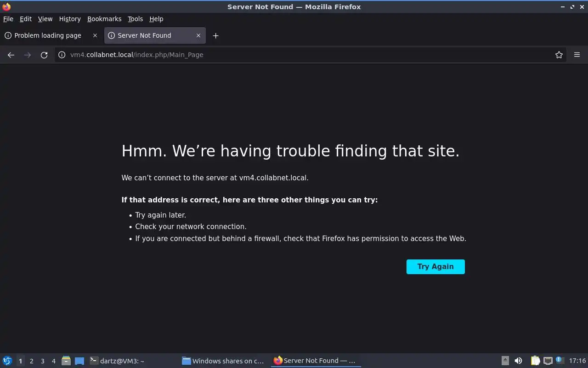Click the update notifier tray icon
The width and height of the screenshot is (588, 368).
point(559,361)
